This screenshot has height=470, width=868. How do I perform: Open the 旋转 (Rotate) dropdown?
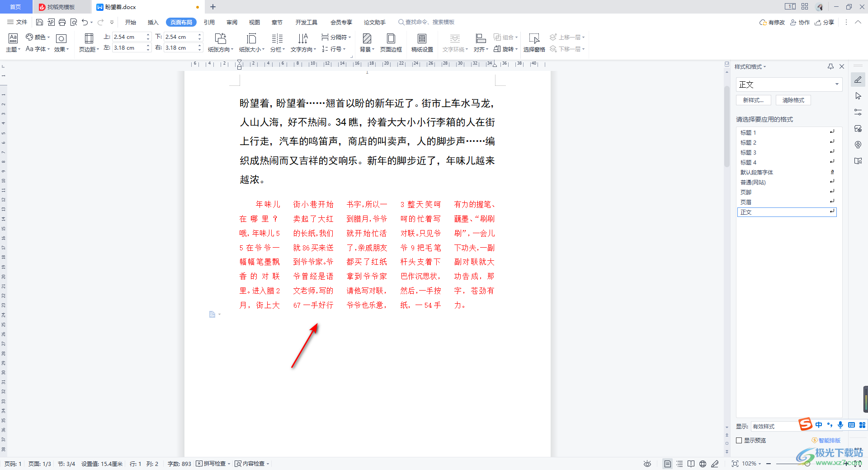click(x=505, y=49)
